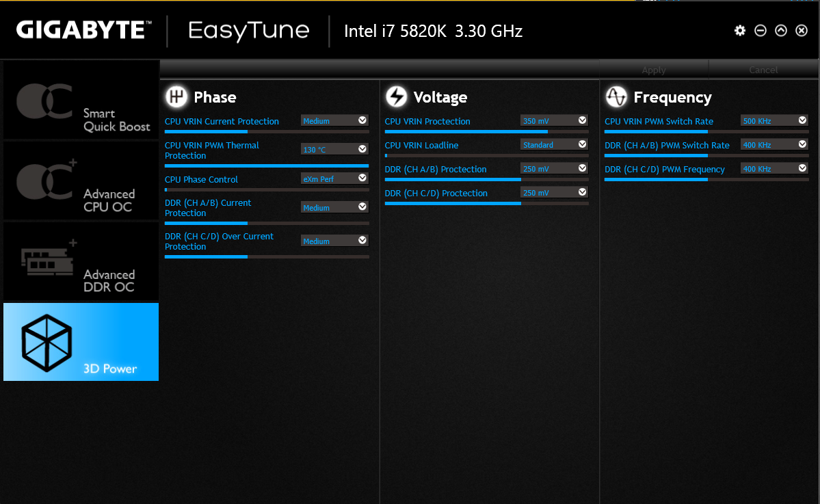Click the DDR (CH C/D) Over Current slider
This screenshot has height=504, width=820.
coord(267,256)
